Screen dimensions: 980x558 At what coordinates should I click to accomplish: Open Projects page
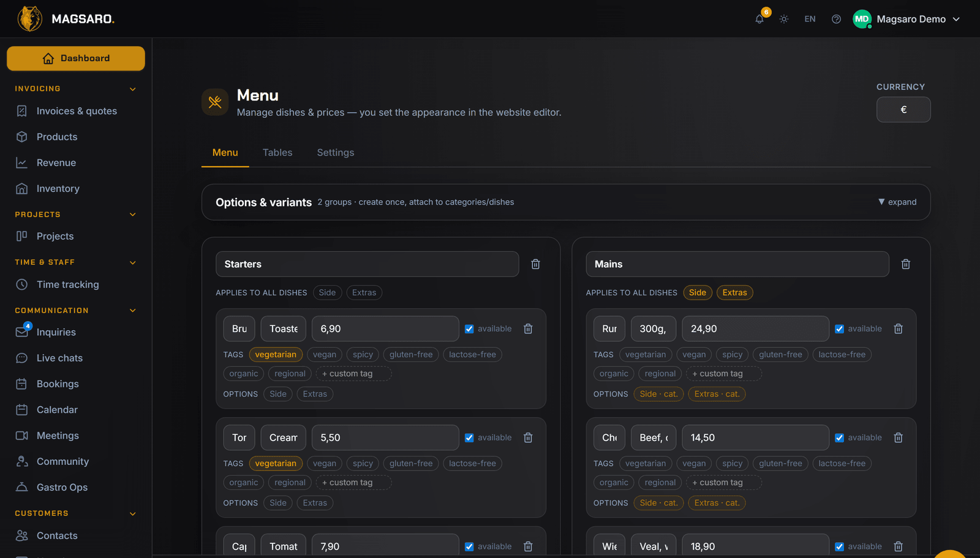click(x=76, y=236)
